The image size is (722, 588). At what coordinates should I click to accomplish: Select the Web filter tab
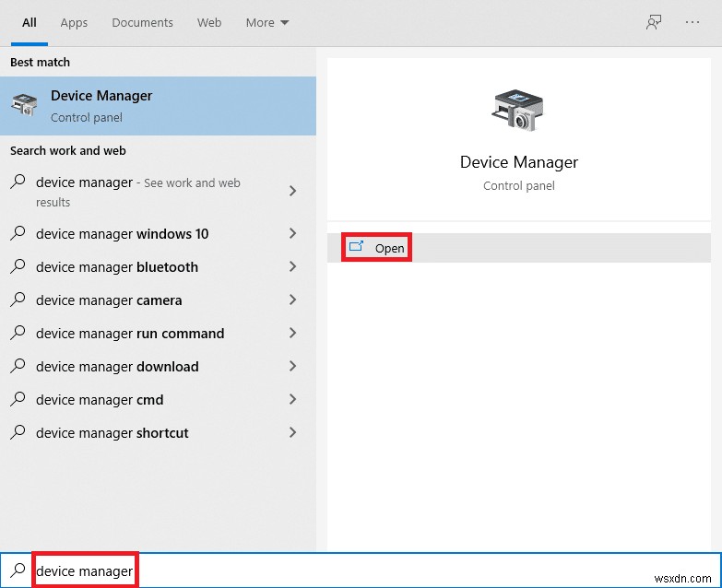click(209, 23)
